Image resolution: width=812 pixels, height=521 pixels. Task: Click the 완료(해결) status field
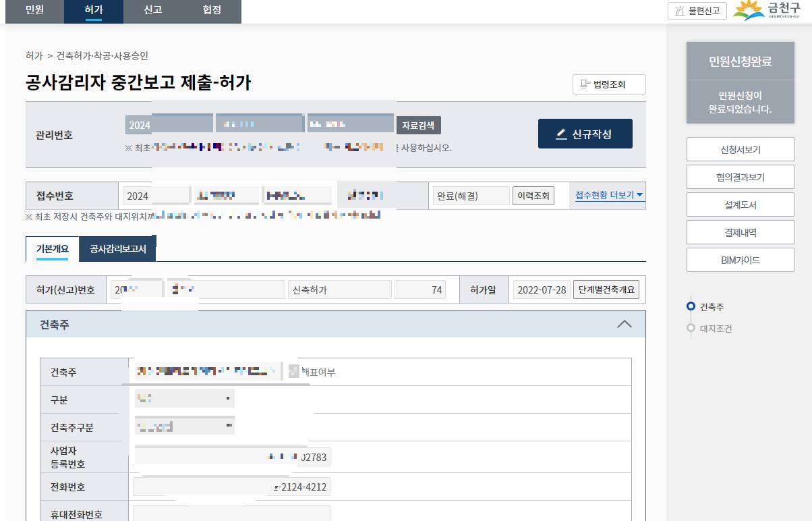(x=471, y=195)
